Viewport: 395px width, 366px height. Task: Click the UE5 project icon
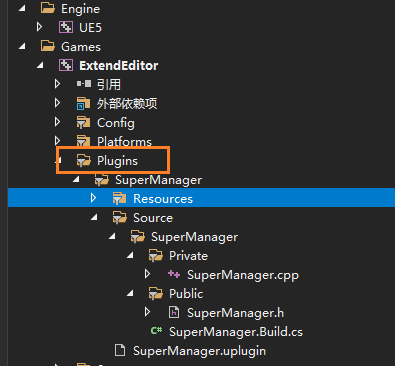pos(66,27)
